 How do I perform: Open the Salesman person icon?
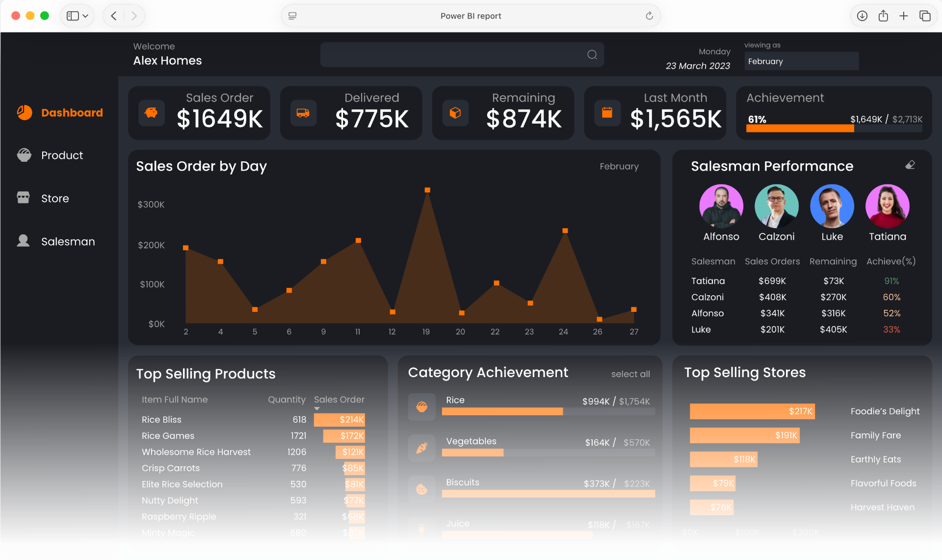click(x=23, y=241)
